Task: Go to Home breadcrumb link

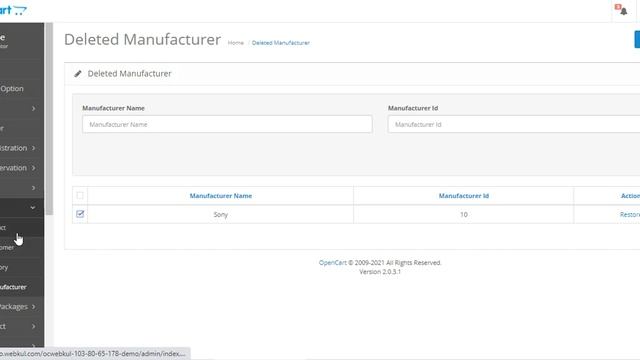Action: pyautogui.click(x=236, y=43)
